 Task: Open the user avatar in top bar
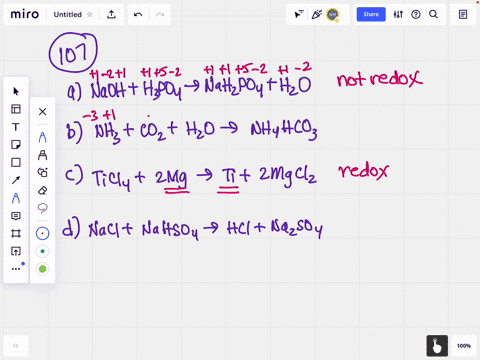click(333, 14)
